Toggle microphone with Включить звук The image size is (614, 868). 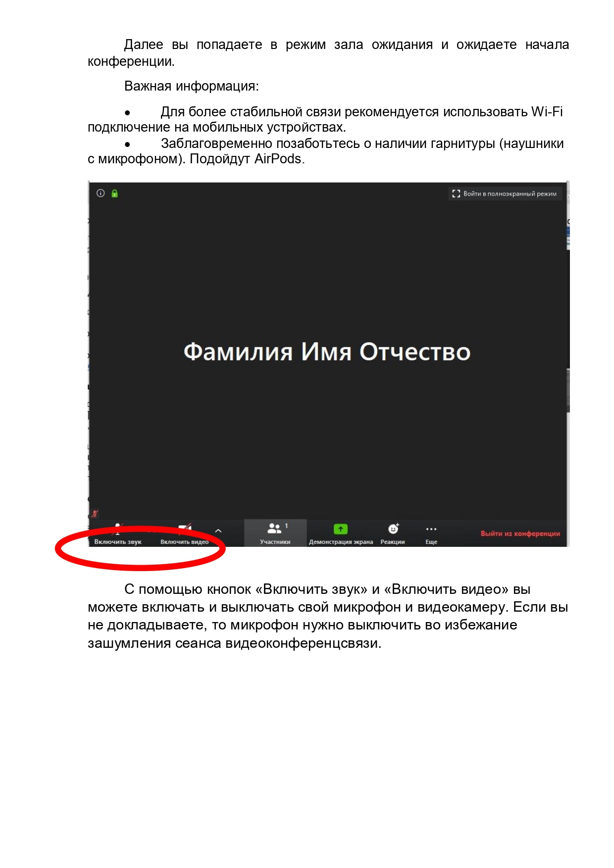(x=118, y=534)
